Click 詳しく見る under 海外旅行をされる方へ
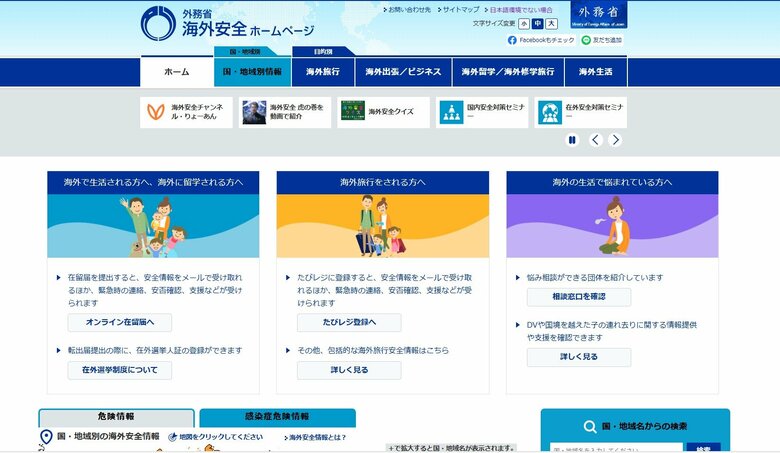The width and height of the screenshot is (780, 453). tap(349, 370)
